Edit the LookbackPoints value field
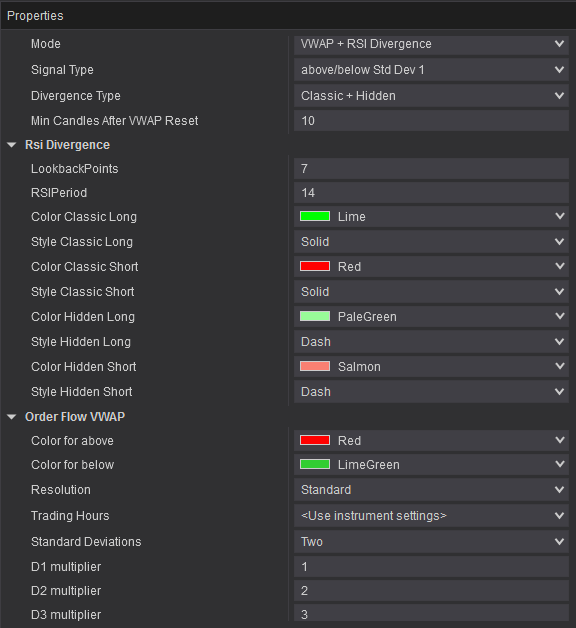 pos(431,169)
